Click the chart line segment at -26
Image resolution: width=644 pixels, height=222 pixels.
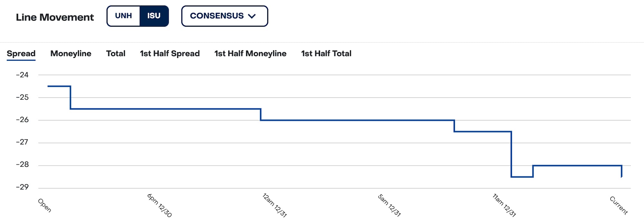357,120
